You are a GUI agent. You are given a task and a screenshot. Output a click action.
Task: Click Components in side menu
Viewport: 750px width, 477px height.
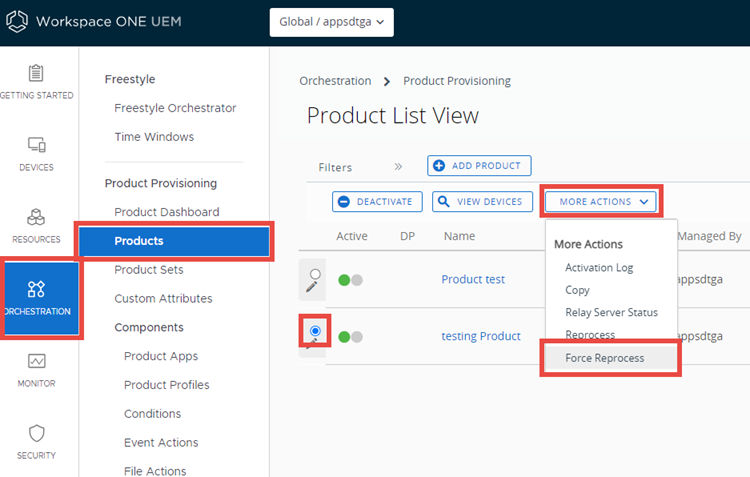coord(149,327)
